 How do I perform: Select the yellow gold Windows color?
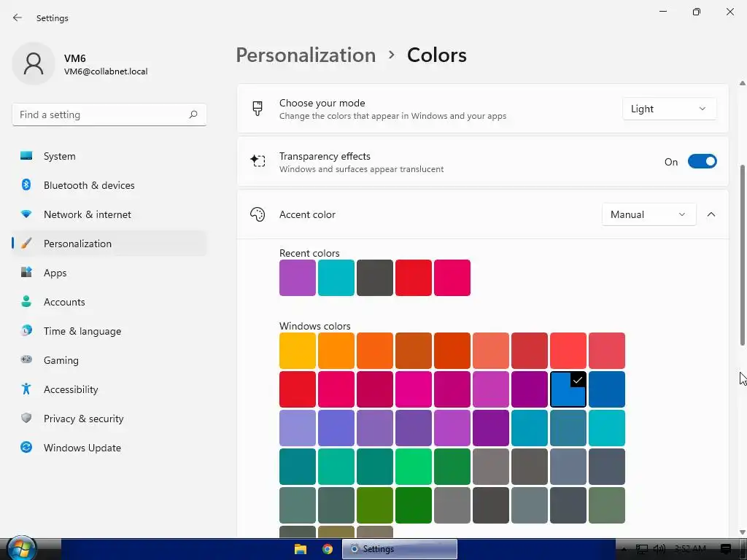coord(298,351)
